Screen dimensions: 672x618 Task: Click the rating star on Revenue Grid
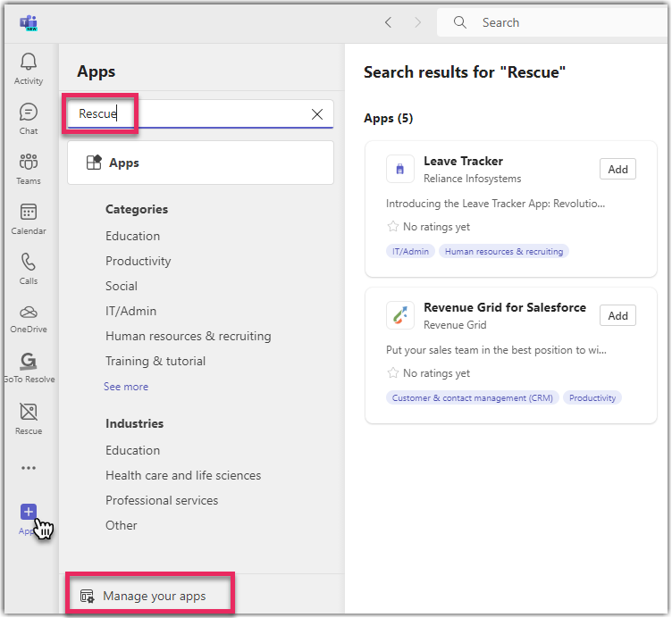point(392,372)
